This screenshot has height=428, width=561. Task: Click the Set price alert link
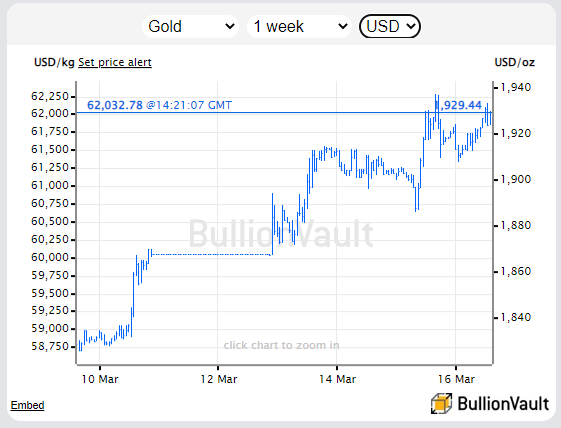(115, 62)
